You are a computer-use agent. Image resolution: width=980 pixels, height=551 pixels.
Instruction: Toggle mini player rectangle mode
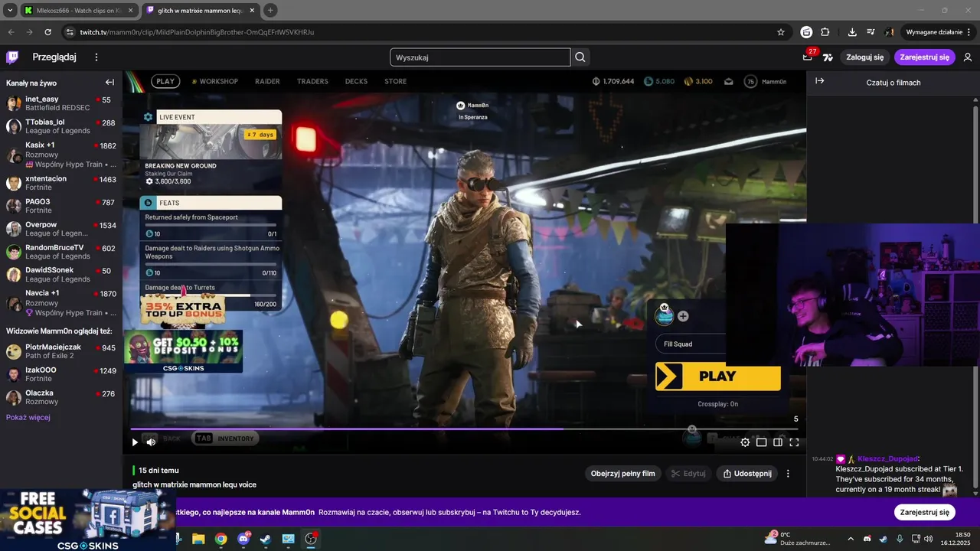pyautogui.click(x=761, y=442)
